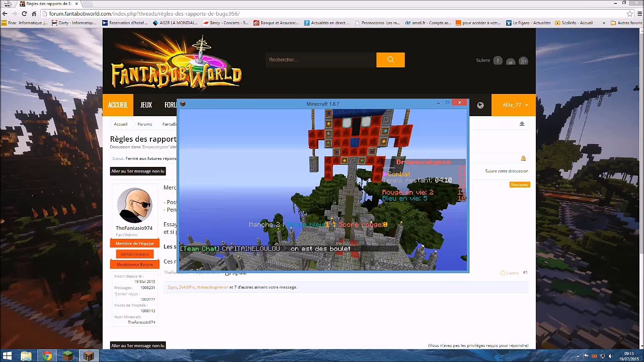Open the Twitter follow icon
The height and width of the screenshot is (362, 644).
pos(511,61)
